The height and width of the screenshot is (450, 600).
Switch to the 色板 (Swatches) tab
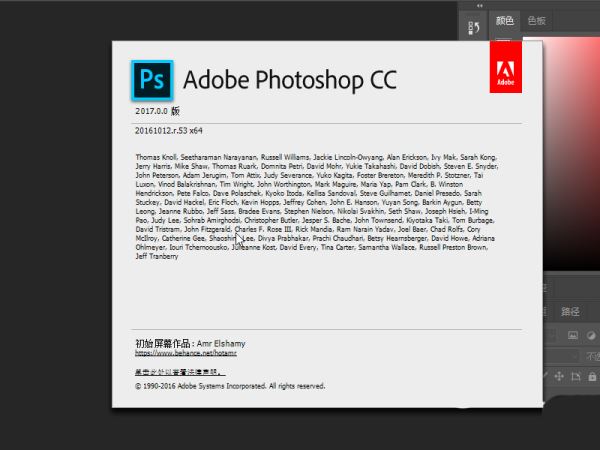(x=536, y=21)
